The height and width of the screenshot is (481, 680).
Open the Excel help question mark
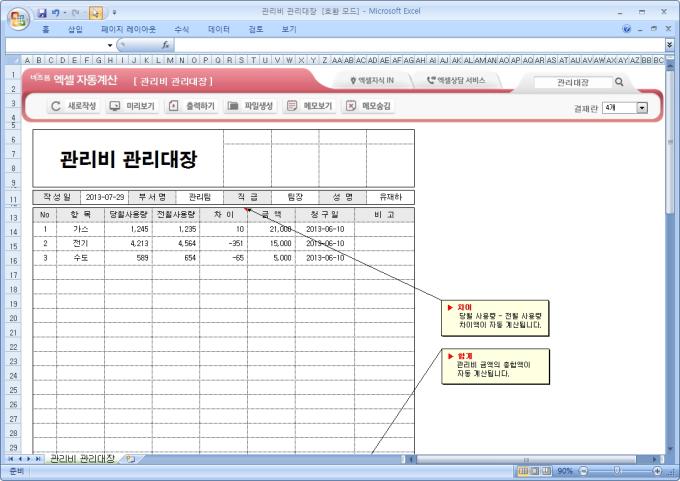coord(627,29)
